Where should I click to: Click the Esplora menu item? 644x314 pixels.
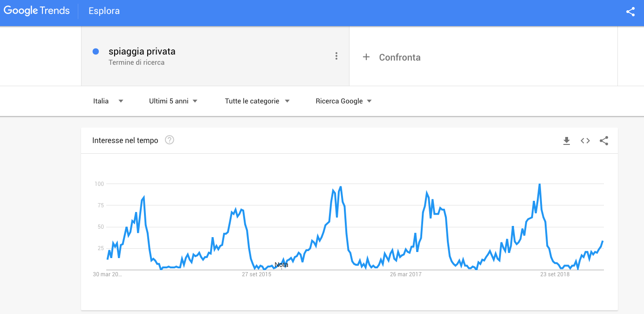tap(103, 11)
